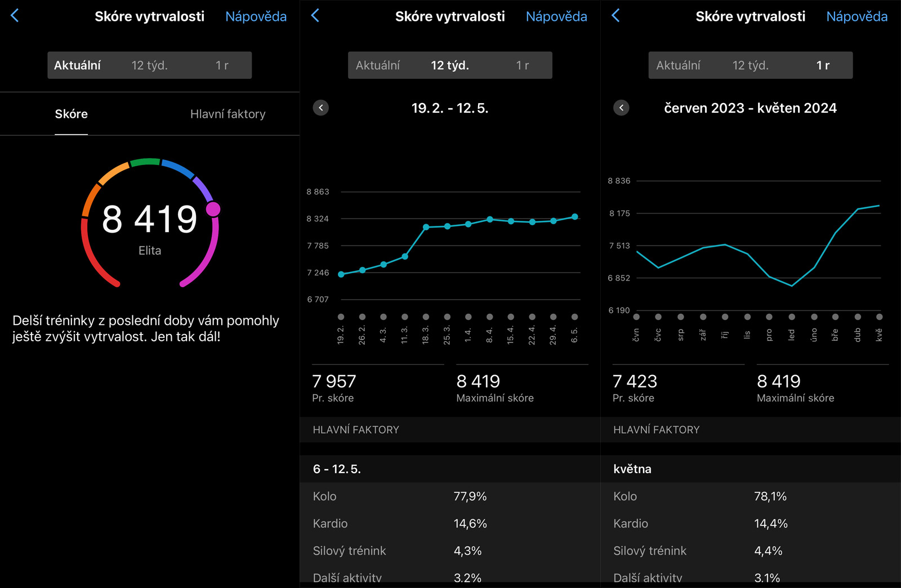
Task: Open the Hlavní faktory tab
Action: [x=228, y=114]
